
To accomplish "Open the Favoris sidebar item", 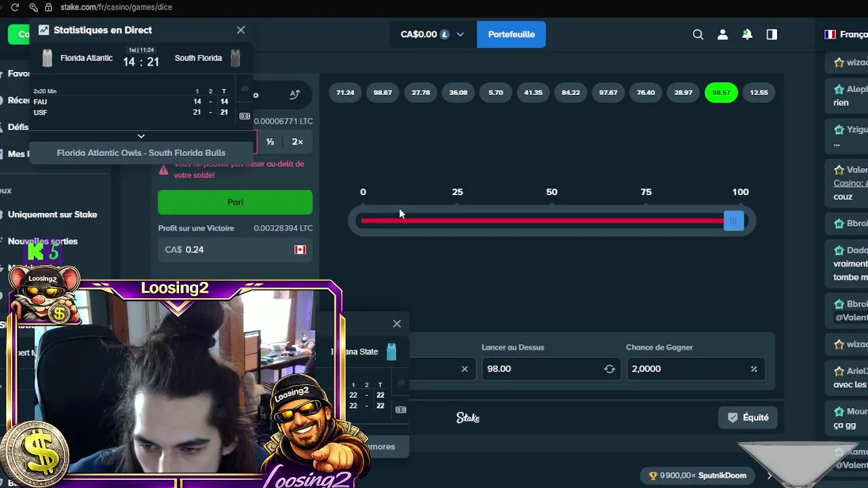I will pos(19,73).
